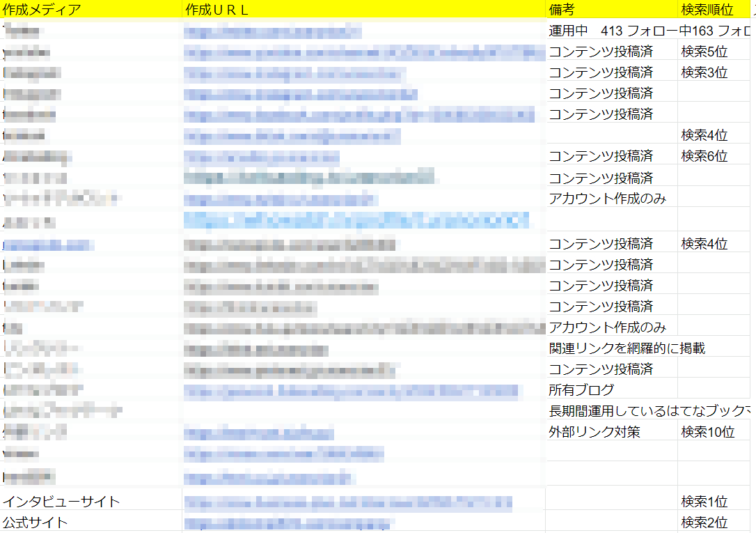Select the 備考 column header

pos(560,10)
